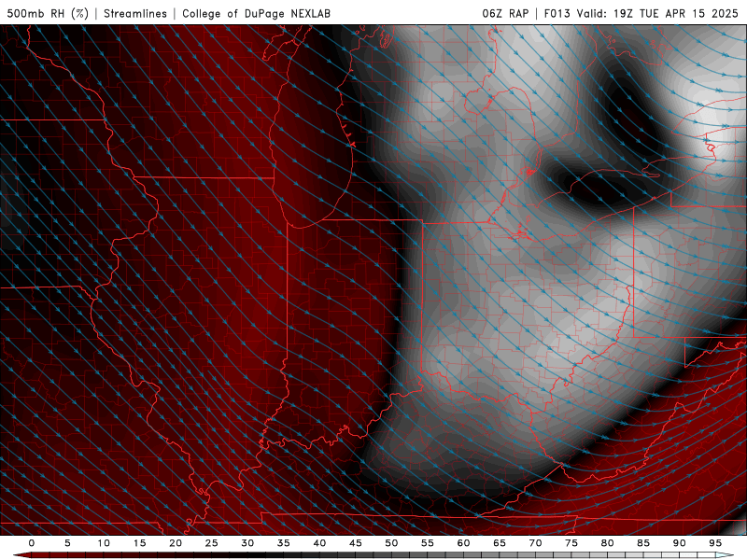
Task: Click 'College of DuPage NEXLAB' text
Action: pyautogui.click(x=256, y=13)
